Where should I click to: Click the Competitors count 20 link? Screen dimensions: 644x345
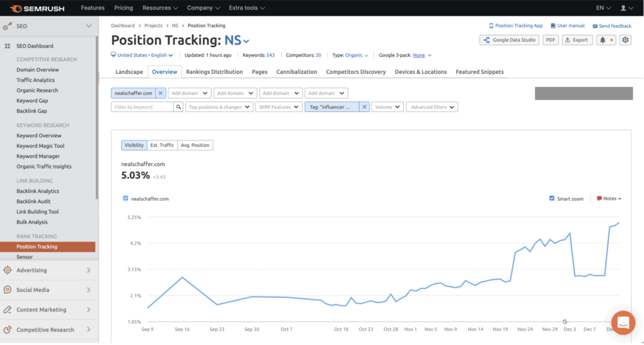point(318,55)
